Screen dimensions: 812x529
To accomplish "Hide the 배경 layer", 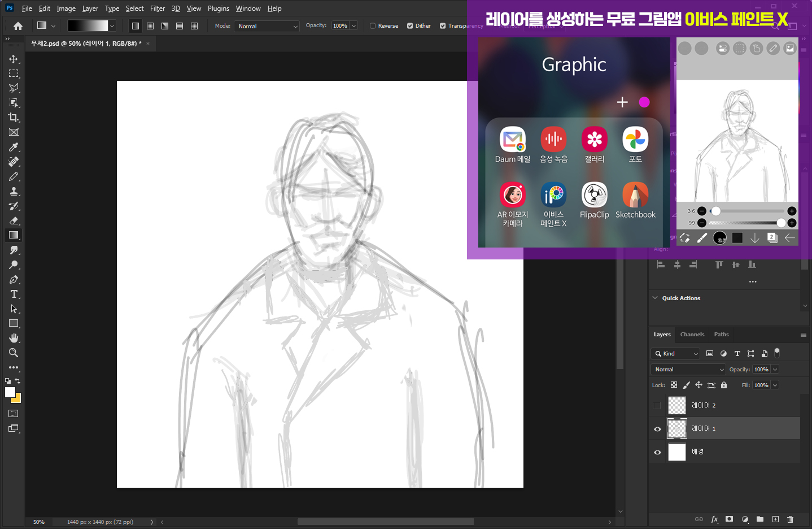I will pos(657,452).
